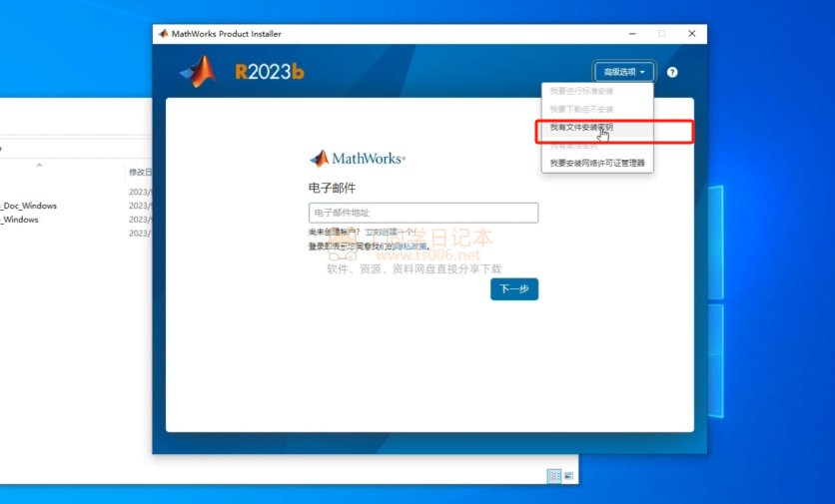Click the 修改日期 column header in Explorer

[140, 172]
